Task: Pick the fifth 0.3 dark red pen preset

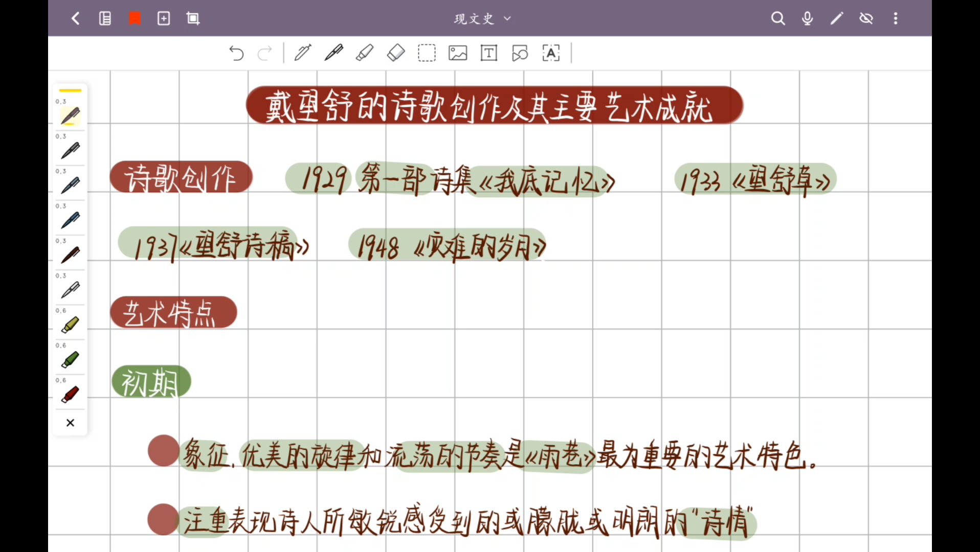Action: [x=70, y=255]
